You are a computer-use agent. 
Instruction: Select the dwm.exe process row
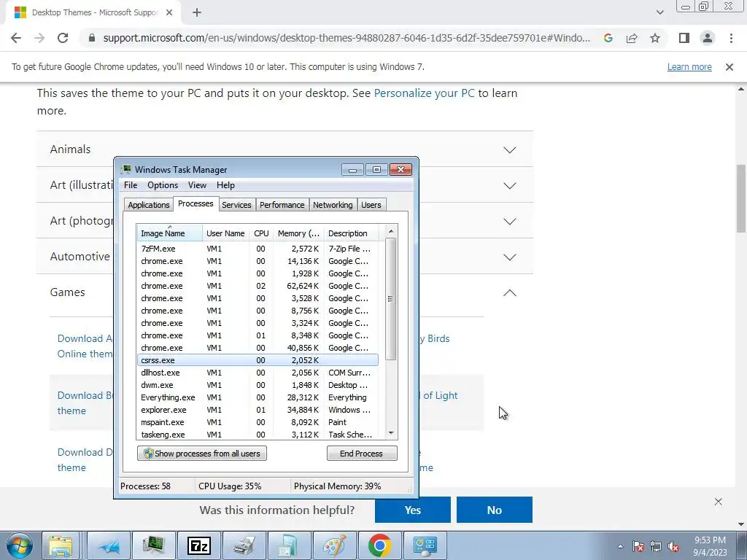tap(258, 385)
